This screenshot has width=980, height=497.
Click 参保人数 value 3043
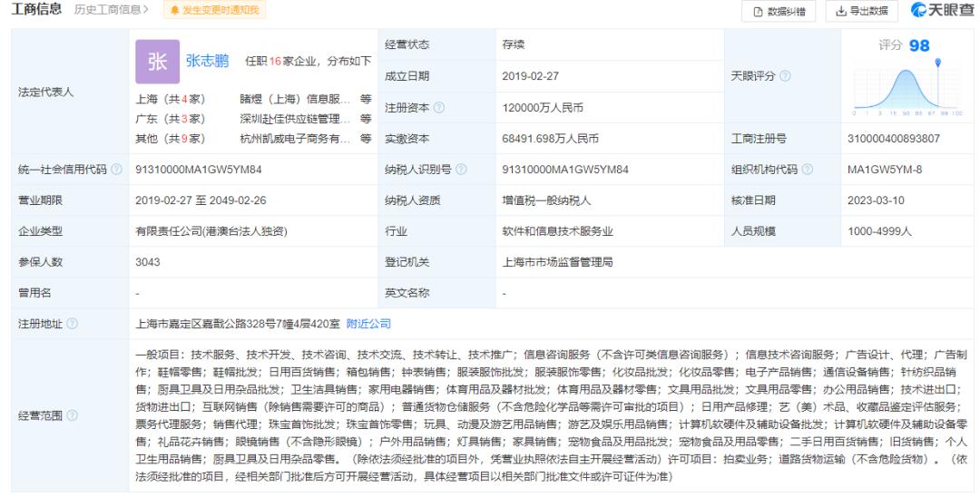[148, 261]
